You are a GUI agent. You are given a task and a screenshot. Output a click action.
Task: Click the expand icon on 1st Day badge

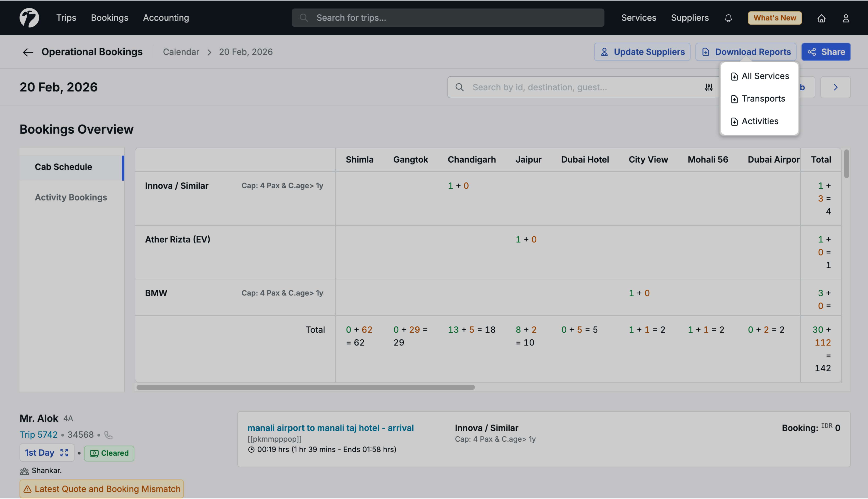point(64,453)
